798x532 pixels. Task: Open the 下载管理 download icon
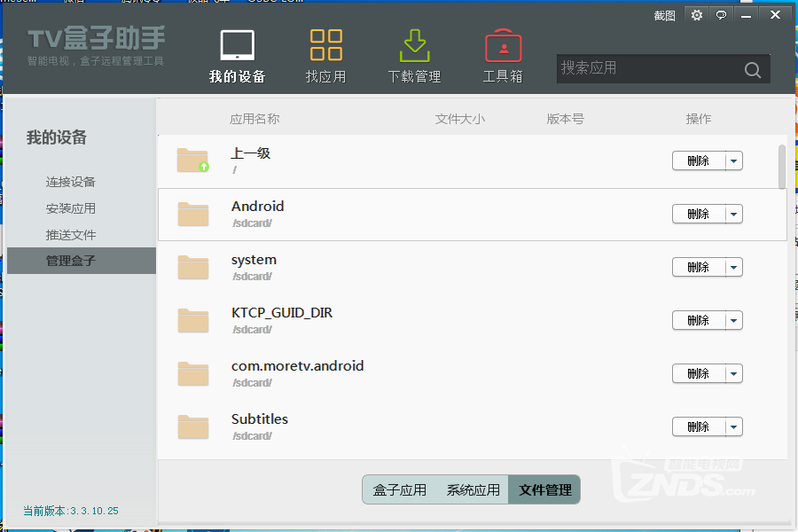click(x=414, y=56)
